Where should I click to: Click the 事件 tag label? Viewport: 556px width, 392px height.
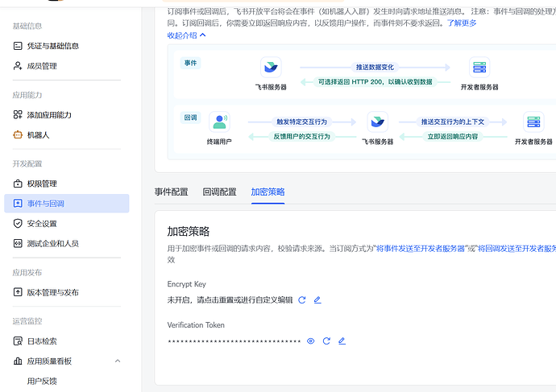click(190, 63)
